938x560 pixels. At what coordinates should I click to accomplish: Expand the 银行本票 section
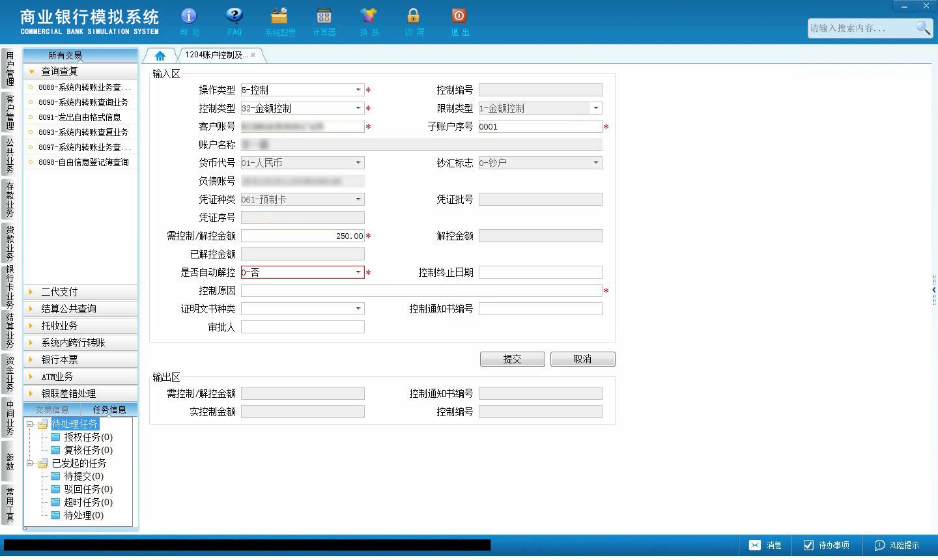click(81, 359)
